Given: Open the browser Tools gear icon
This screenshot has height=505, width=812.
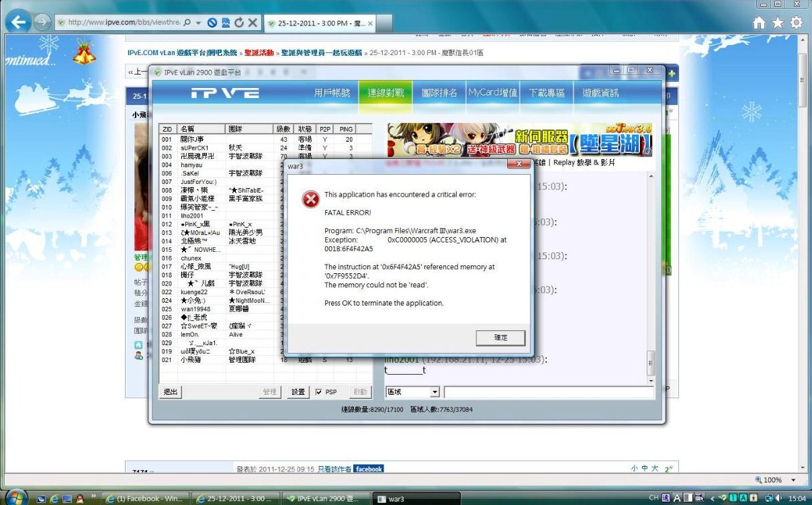Looking at the screenshot, I should click(797, 23).
